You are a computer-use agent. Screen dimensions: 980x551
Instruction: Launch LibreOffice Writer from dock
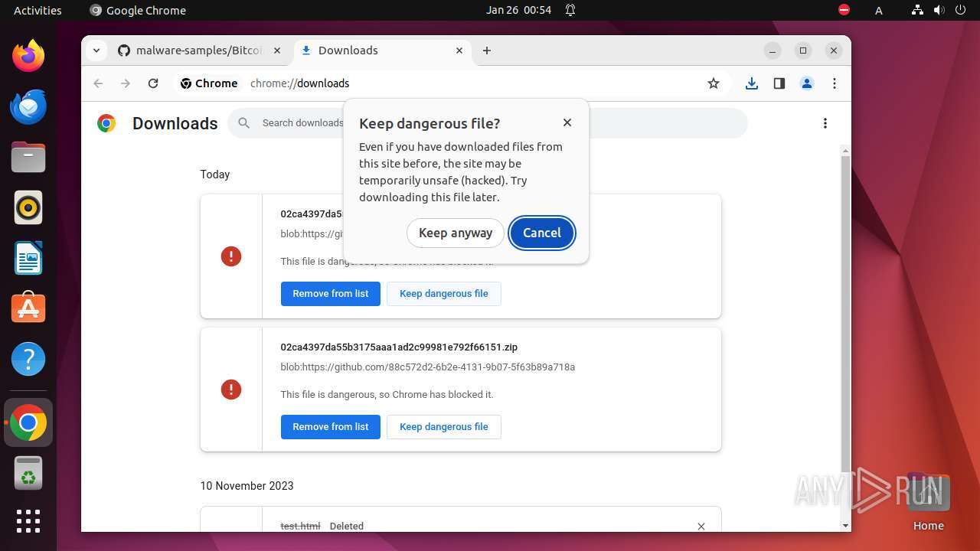tap(28, 258)
